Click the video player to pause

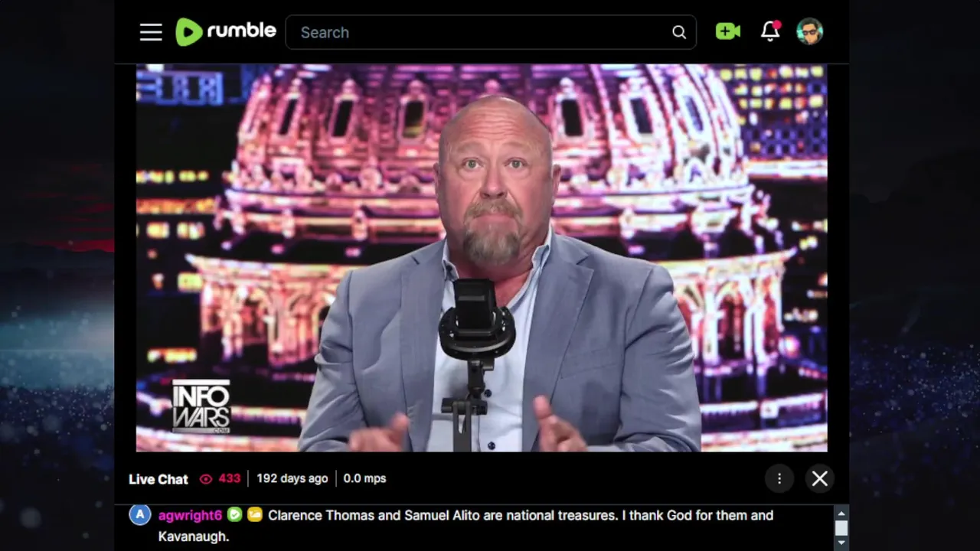point(482,258)
